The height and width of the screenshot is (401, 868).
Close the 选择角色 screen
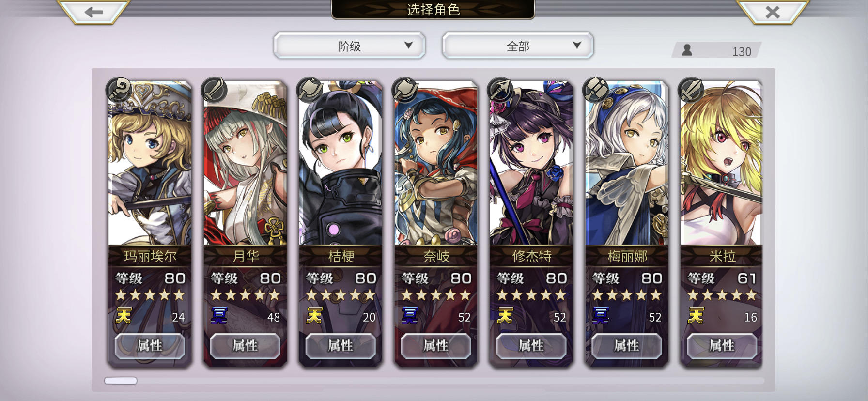[773, 12]
